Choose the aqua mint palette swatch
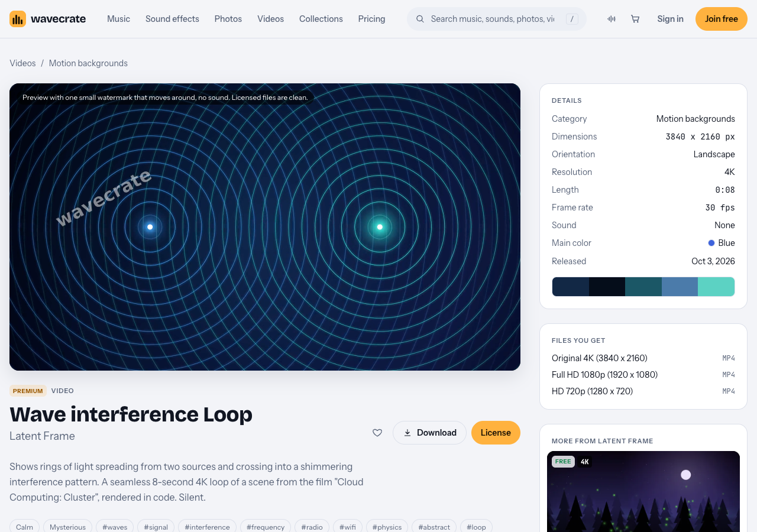This screenshot has height=532, width=757. coord(716,287)
